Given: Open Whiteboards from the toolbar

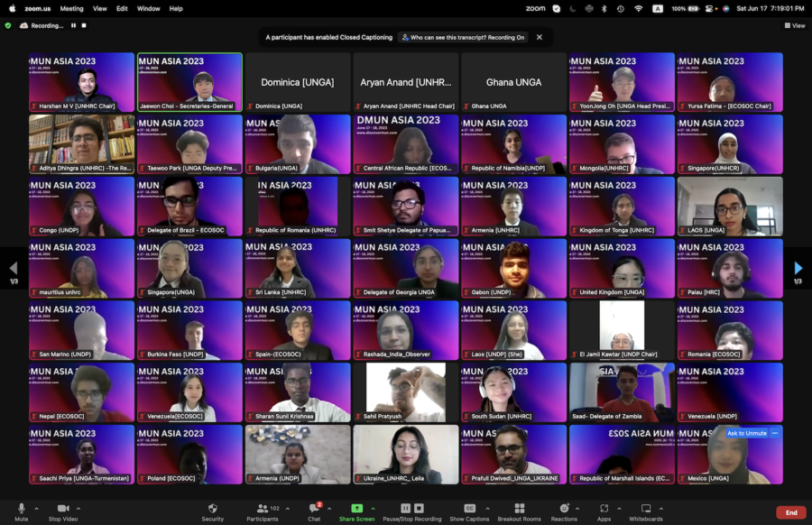Looking at the screenshot, I should (x=646, y=510).
